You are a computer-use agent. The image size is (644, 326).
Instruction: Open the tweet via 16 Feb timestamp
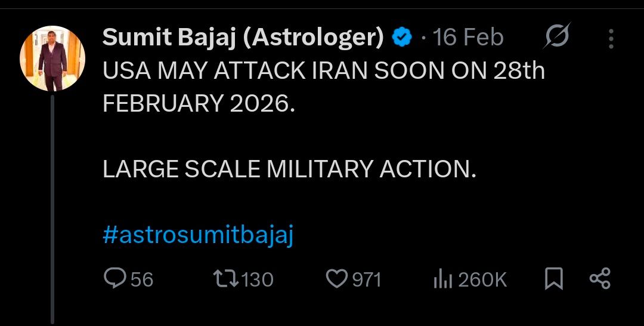pos(468,38)
